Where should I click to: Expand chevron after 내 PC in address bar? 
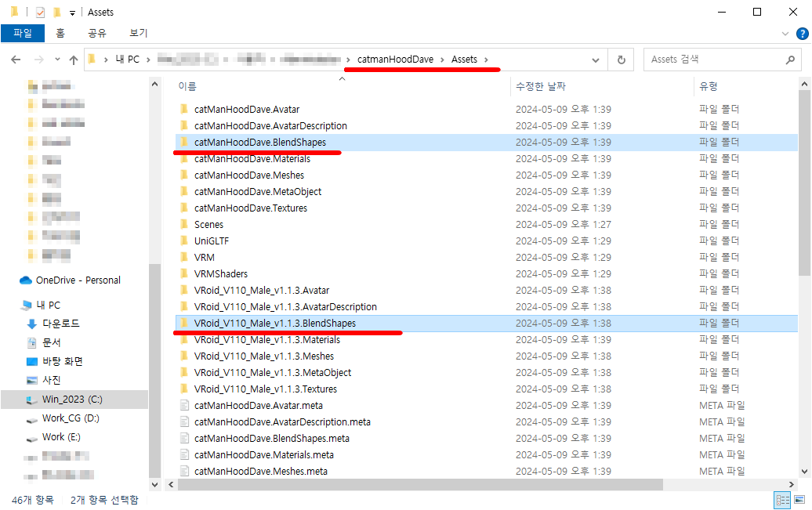pos(148,60)
